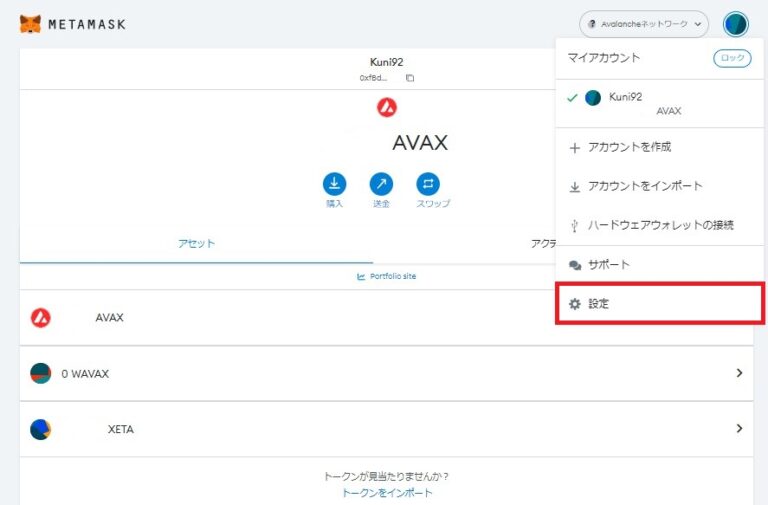Screen dimensions: 768x505
Task: Open the Avalanche network dropdown
Action: click(x=644, y=24)
